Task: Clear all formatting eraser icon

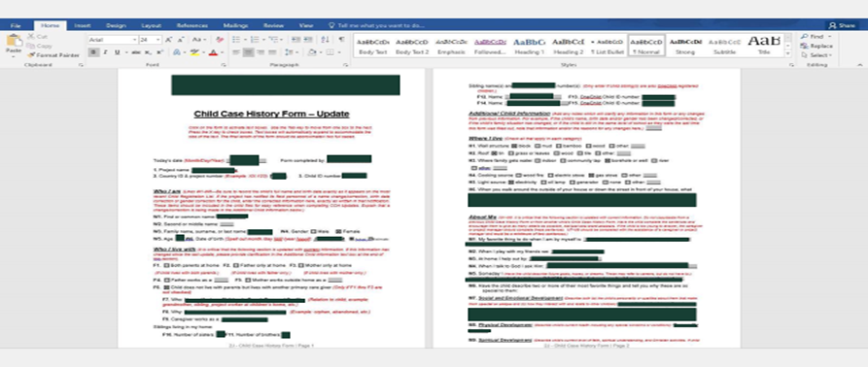Action: (220, 40)
